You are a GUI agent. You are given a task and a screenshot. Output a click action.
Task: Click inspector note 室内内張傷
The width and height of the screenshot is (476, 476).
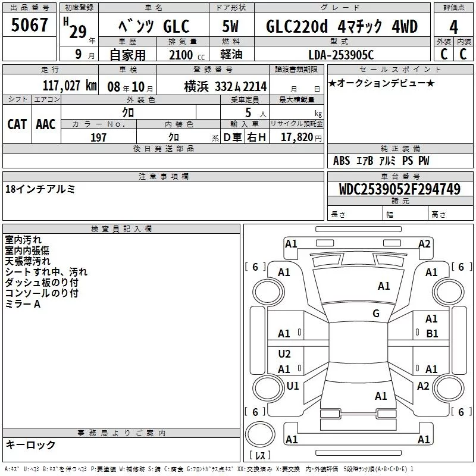pos(27,250)
